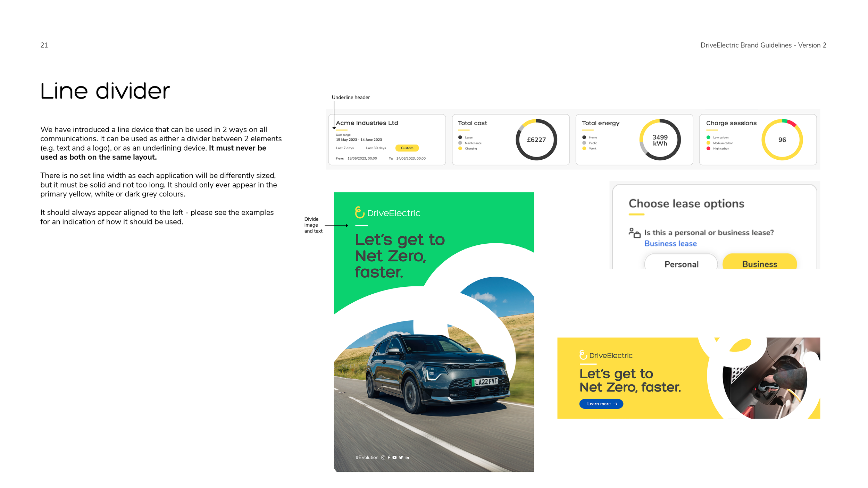Click the green poster headline Let's get to Net Zero, faster.
The width and height of the screenshot is (868, 488).
click(x=400, y=256)
